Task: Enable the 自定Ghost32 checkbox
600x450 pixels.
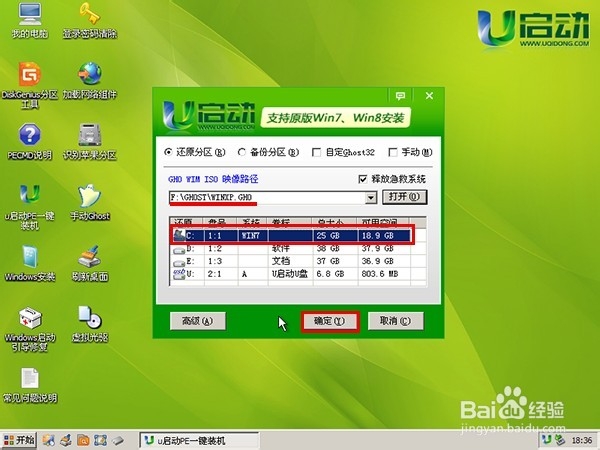Action: coord(316,153)
